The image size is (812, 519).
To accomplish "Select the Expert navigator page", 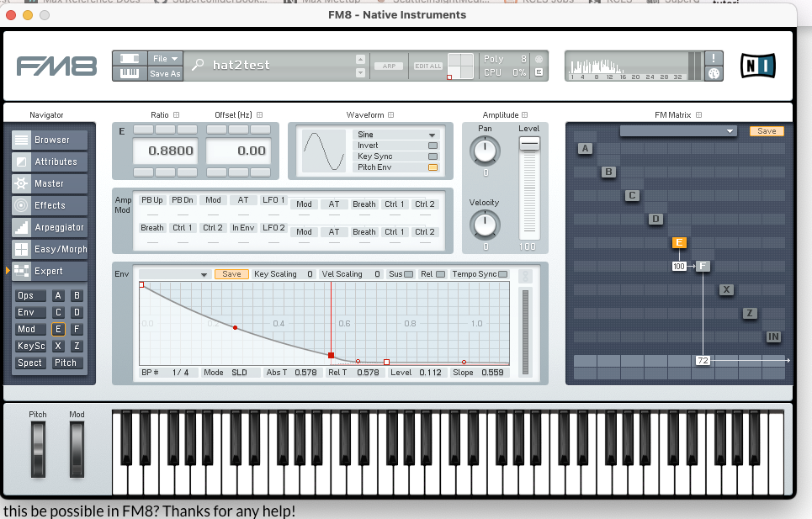I will click(49, 271).
